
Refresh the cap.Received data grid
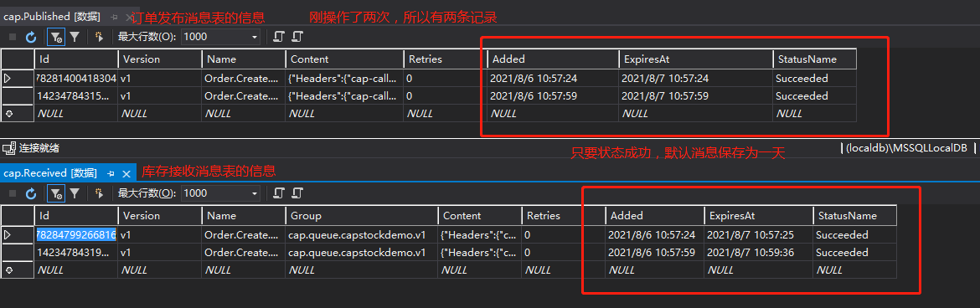(31, 193)
